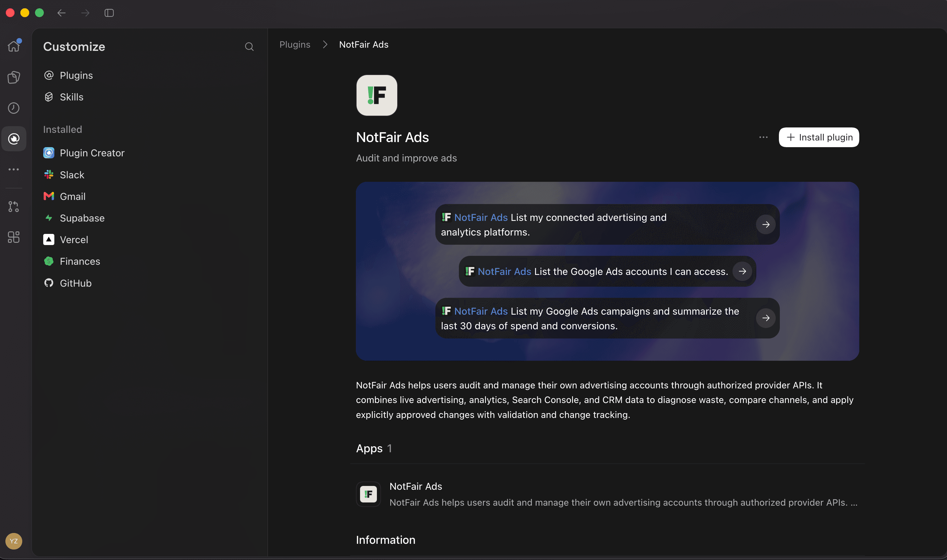Click the Information section heading
The image size is (947, 560).
[385, 540]
